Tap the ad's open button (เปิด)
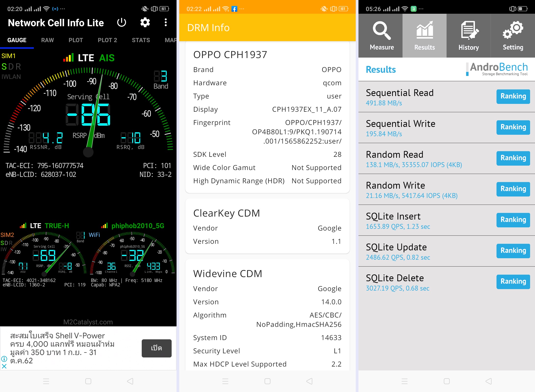This screenshot has height=392, width=535. click(x=156, y=348)
